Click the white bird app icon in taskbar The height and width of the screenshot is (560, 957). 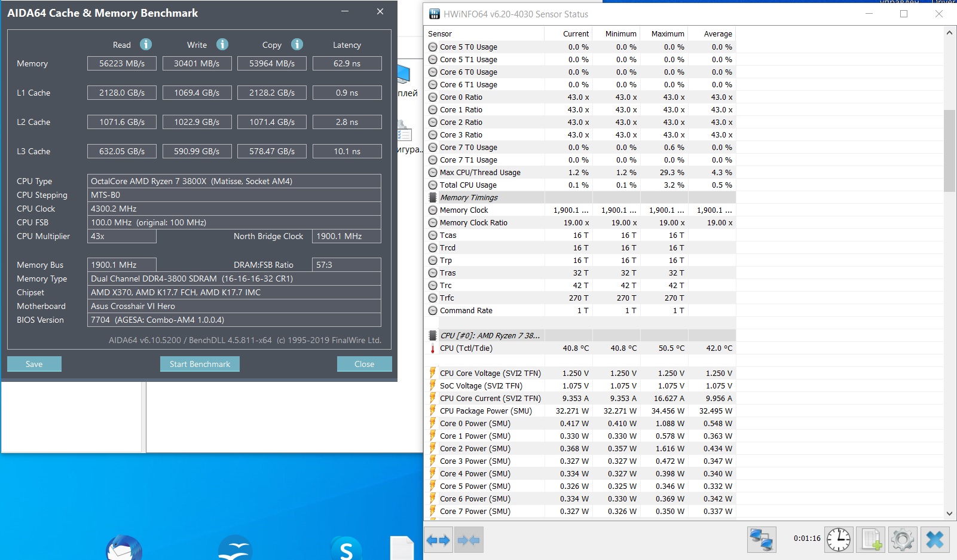[235, 547]
